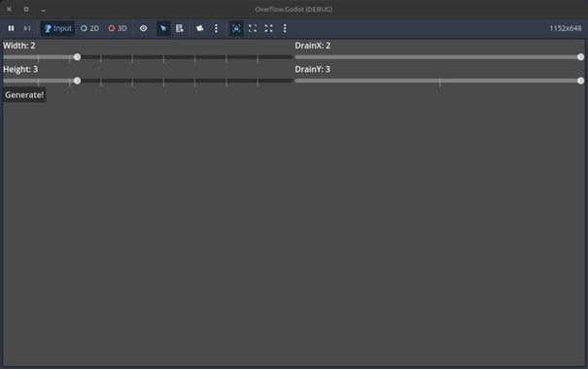Click the Height slider handle

pyautogui.click(x=77, y=81)
